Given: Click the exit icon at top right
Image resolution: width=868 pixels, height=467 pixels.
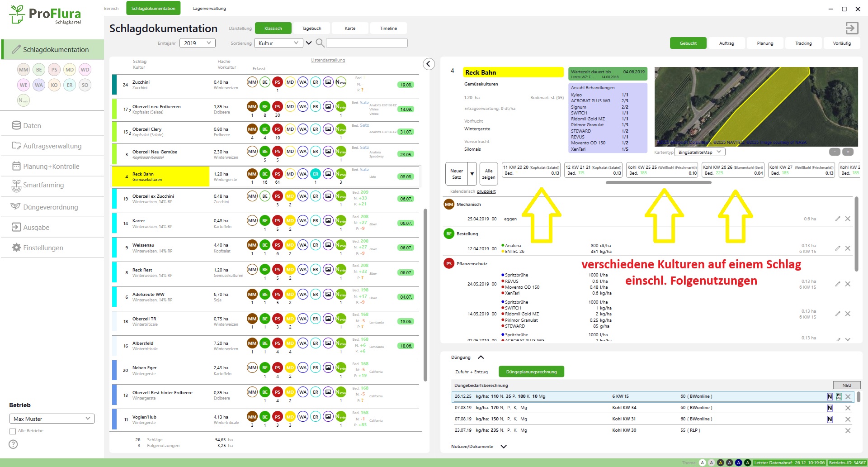Looking at the screenshot, I should coord(852,28).
